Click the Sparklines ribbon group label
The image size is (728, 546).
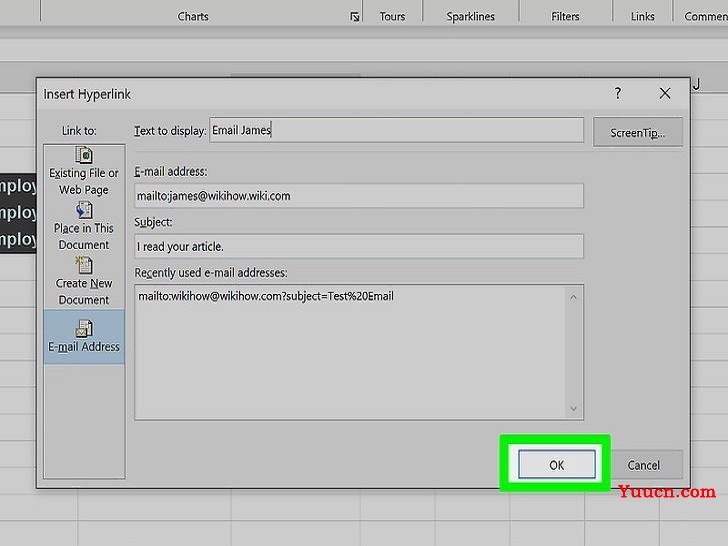pos(470,17)
